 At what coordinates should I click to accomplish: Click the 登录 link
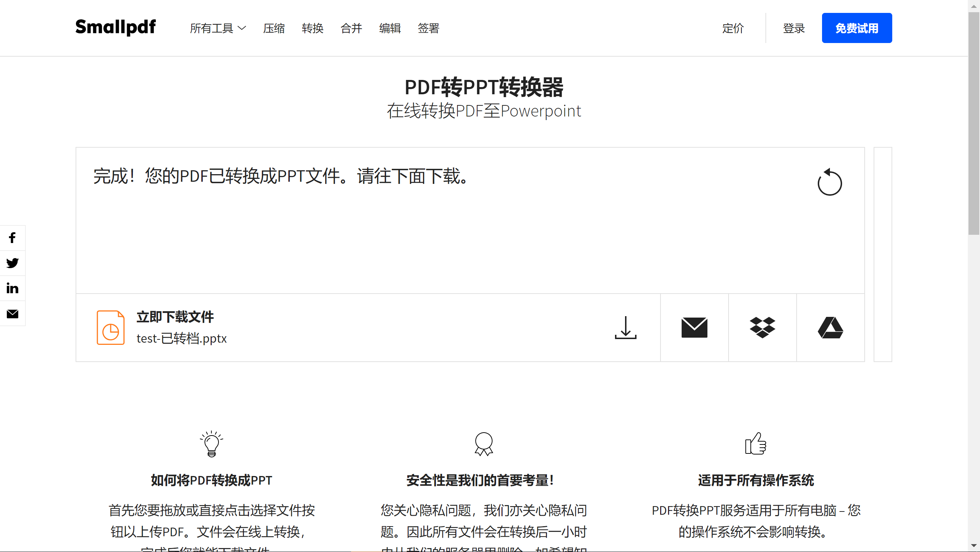794,28
